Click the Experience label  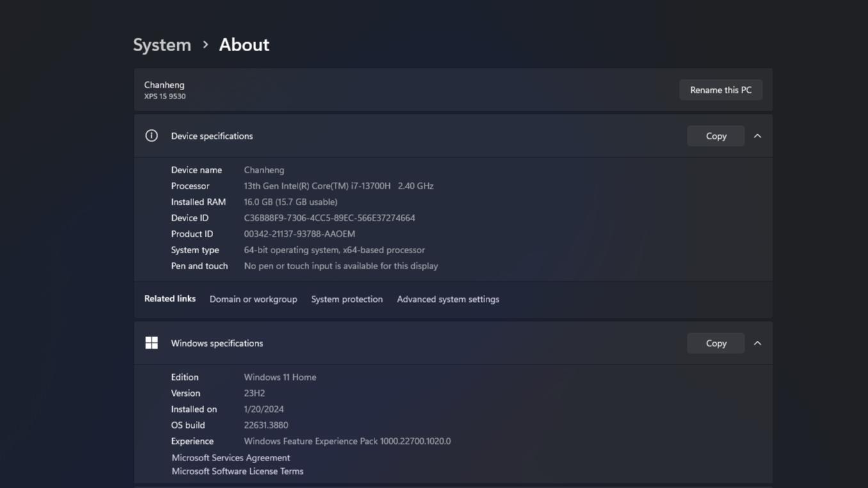(x=192, y=441)
